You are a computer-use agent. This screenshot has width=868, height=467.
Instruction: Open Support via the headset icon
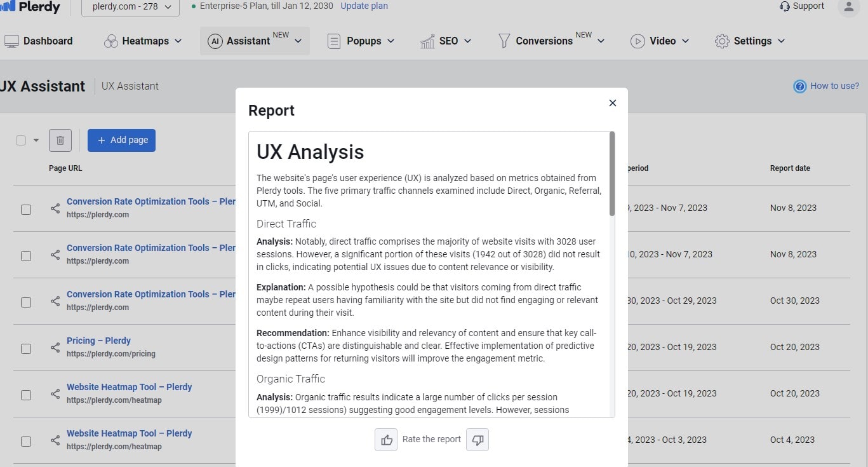(x=784, y=6)
